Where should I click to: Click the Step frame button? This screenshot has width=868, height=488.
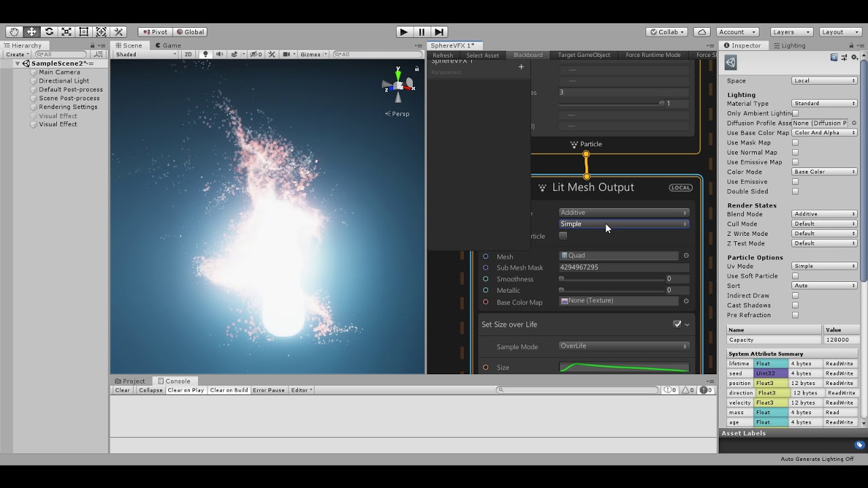(439, 32)
